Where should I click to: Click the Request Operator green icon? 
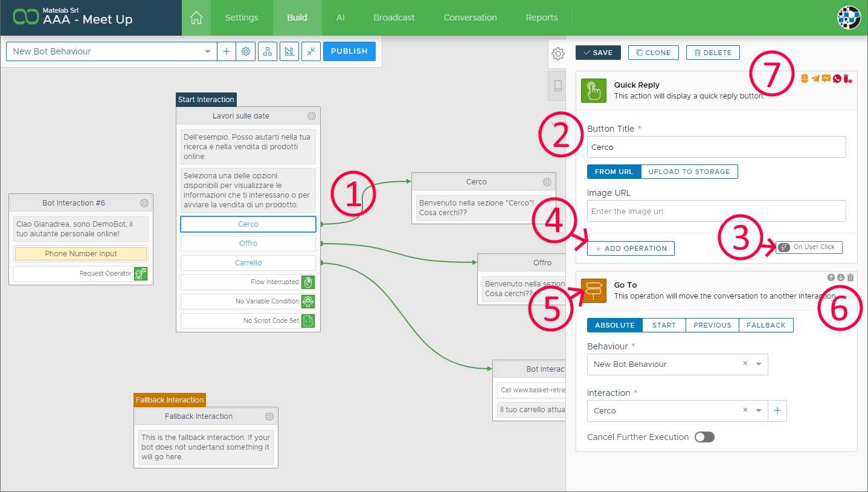[x=140, y=274]
